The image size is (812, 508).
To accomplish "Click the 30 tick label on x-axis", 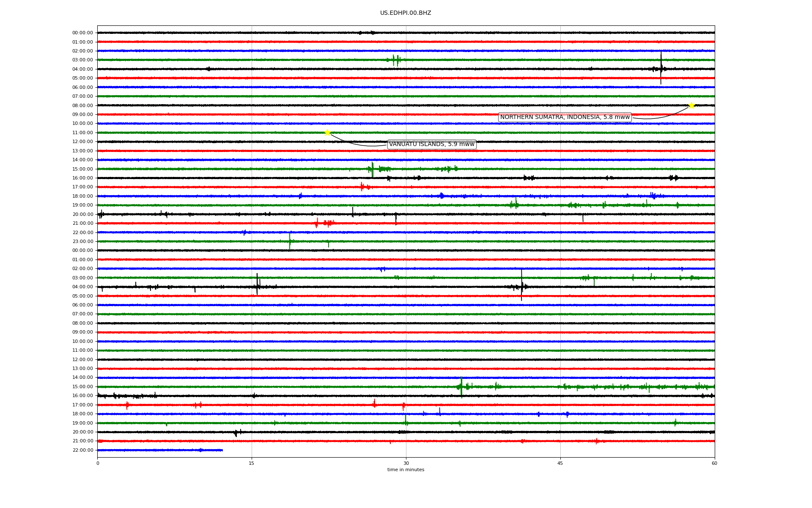I will point(406,463).
